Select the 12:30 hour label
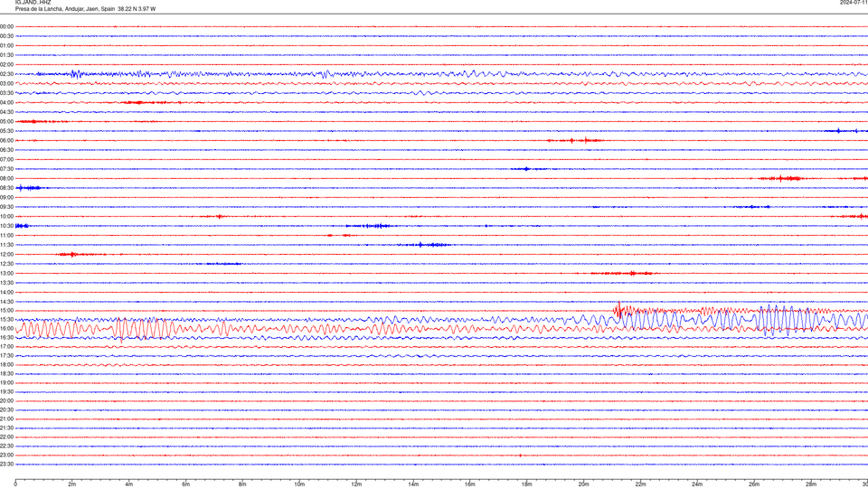868x488 pixels. [6, 264]
